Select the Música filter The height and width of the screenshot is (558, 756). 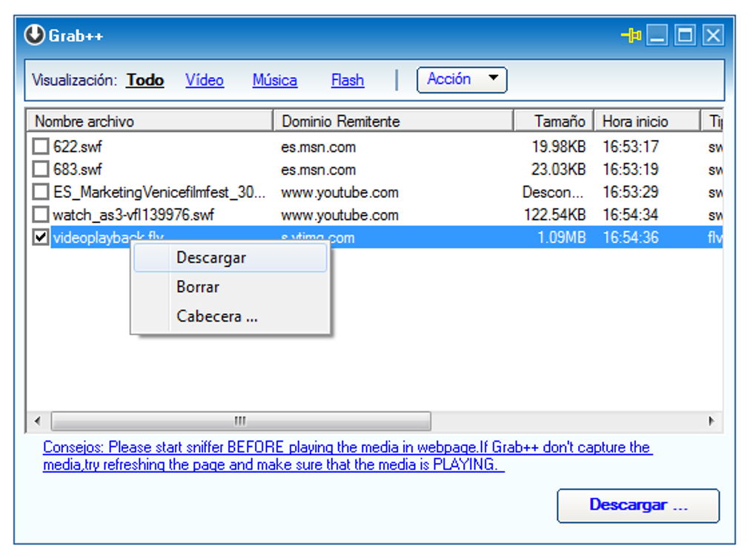(274, 80)
